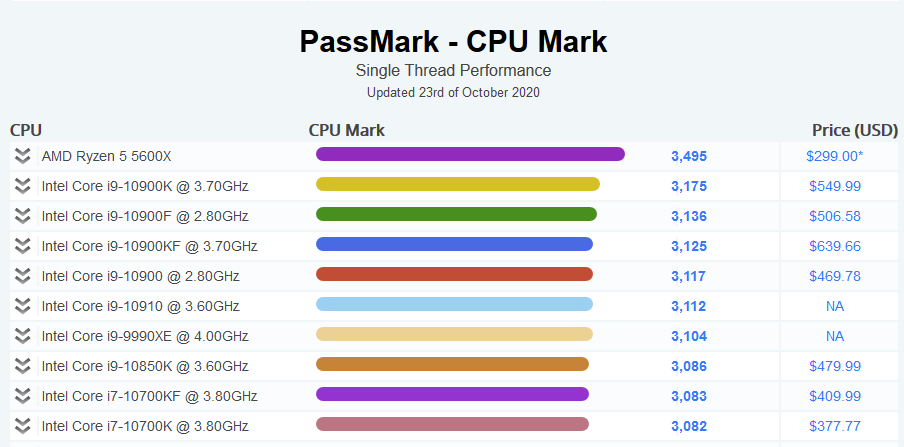Viewport: 904px width, 447px height.
Task: Expand the Intel Core i9-10900KF row
Action: pos(23,246)
